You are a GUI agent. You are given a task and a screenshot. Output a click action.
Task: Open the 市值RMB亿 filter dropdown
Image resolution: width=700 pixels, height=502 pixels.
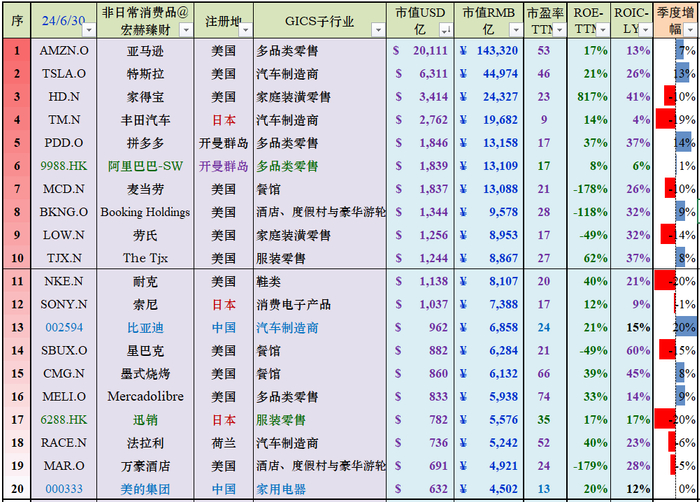[516, 30]
